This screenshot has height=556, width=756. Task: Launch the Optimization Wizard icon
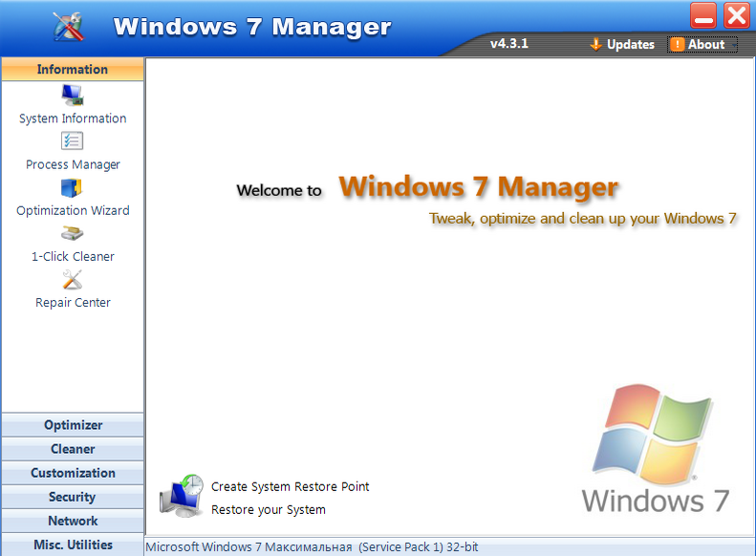[72, 188]
